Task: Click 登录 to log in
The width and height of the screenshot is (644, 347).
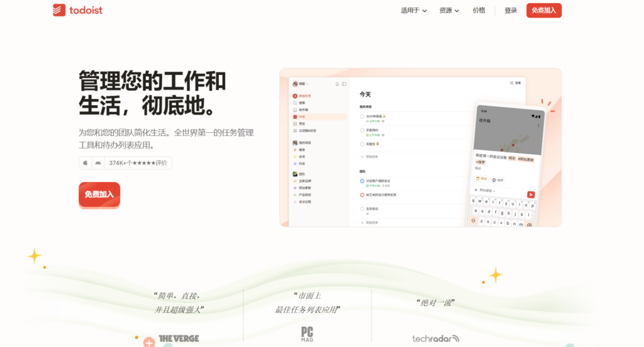Action: 511,10
